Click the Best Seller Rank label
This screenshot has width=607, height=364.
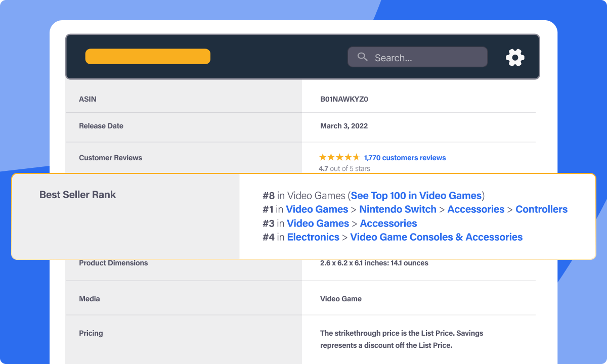(77, 195)
